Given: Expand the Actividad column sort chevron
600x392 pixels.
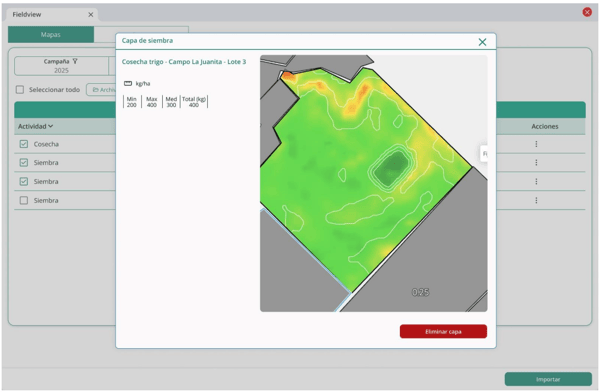Looking at the screenshot, I should [51, 126].
